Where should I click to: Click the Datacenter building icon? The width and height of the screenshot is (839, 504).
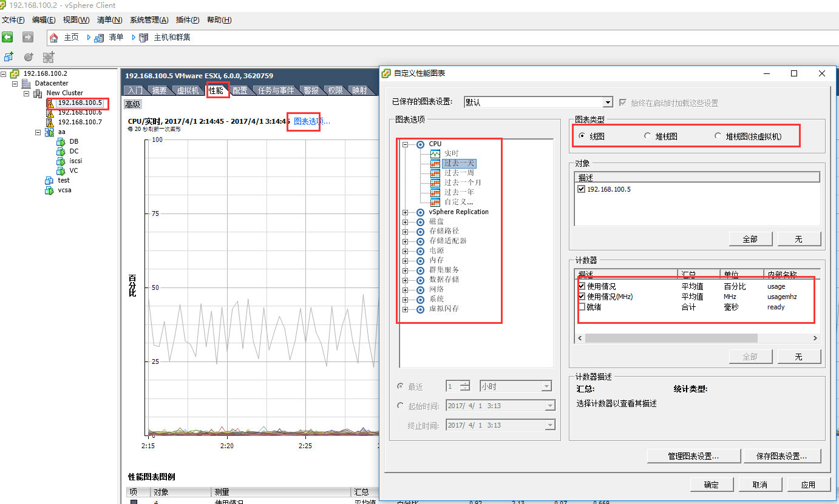[x=26, y=83]
